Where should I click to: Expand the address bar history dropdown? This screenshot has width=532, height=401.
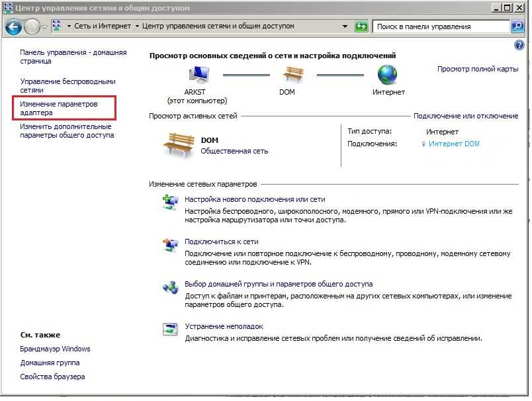[345, 26]
